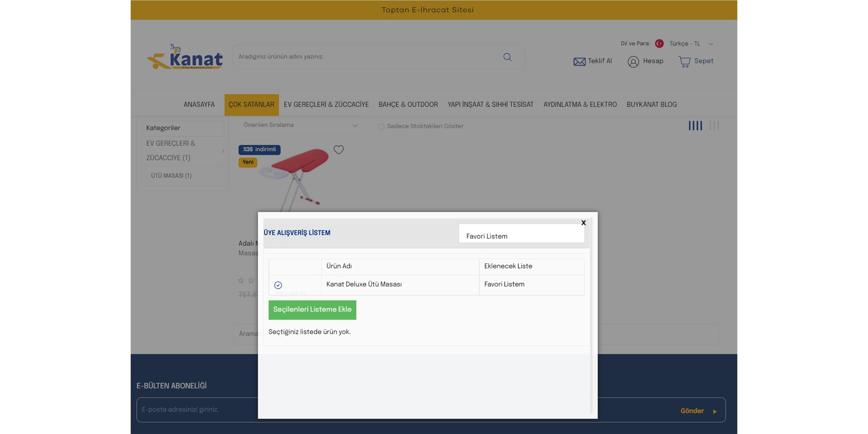The height and width of the screenshot is (434, 868).
Task: Open BAHÇE & OUTDOOR menu
Action: [x=408, y=105]
